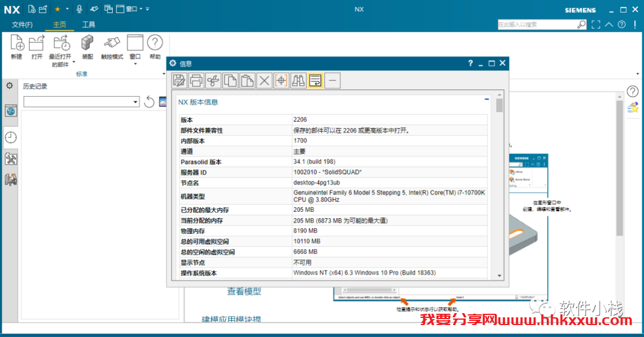The height and width of the screenshot is (337, 644).
Task: Collapse the ribbon with the up chevron
Action: click(609, 24)
